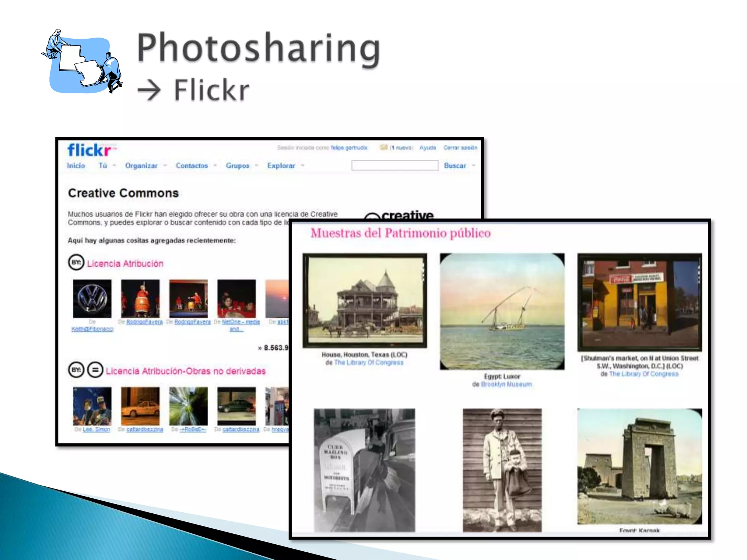The height and width of the screenshot is (560, 747).
Task: Open the curb mailing box photo
Action: tap(364, 470)
